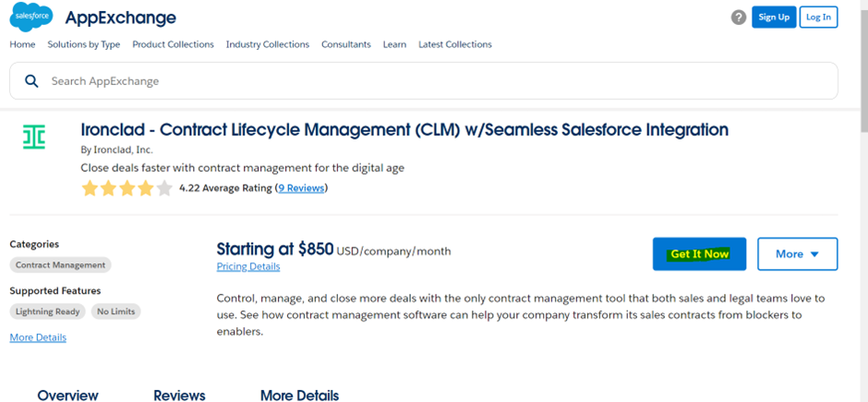Switch to the Reviews tab
The height and width of the screenshot is (402, 868).
click(179, 395)
